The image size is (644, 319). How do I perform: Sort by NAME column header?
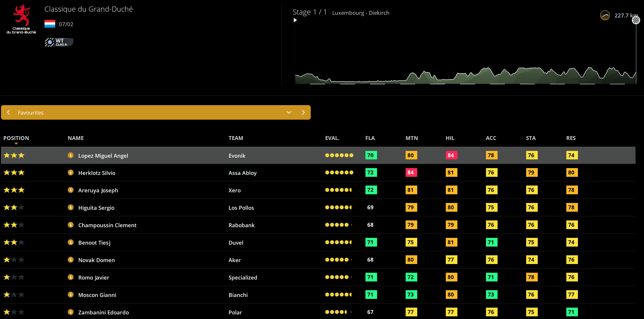click(x=76, y=138)
